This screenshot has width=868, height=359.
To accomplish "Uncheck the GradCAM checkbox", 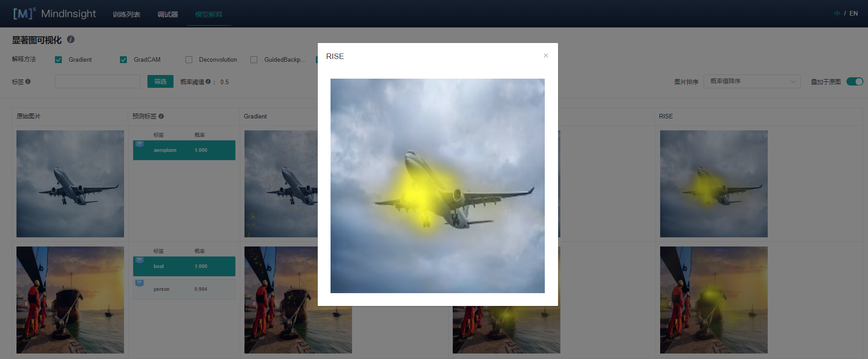I will click(124, 60).
